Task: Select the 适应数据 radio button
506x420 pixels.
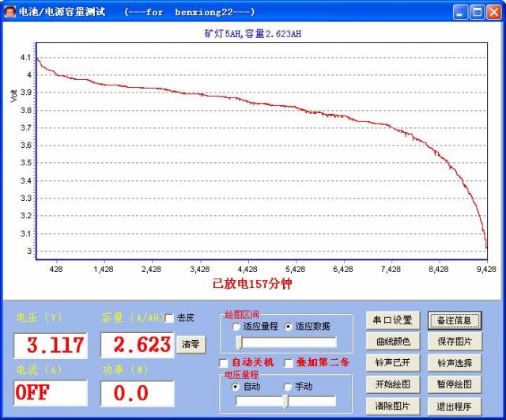Action: point(288,327)
